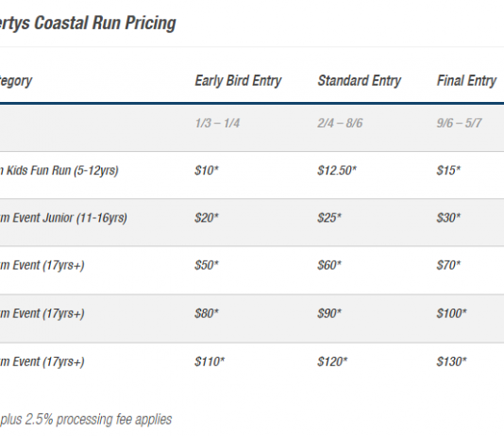This screenshot has width=504, height=436.
Task: Click the Category column header
Action: click(x=16, y=81)
